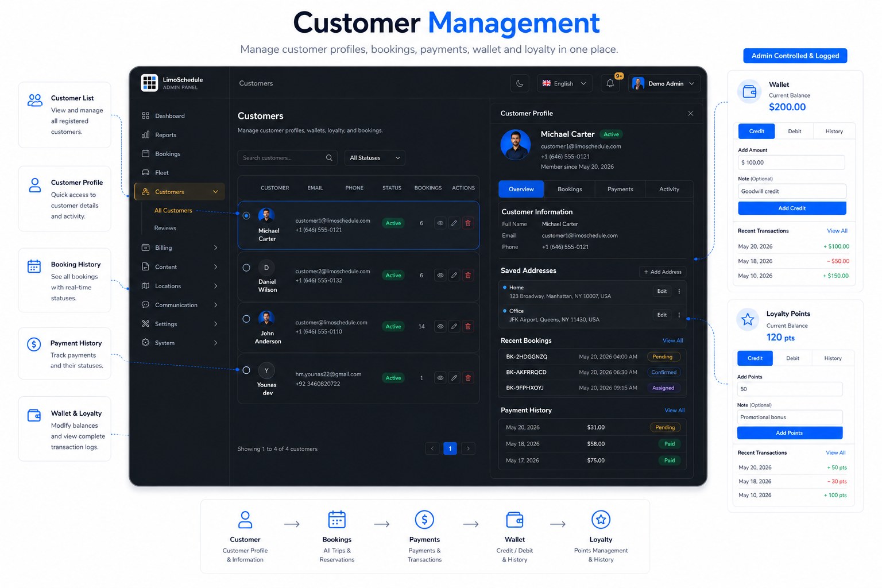Click Add Credit button

(792, 208)
